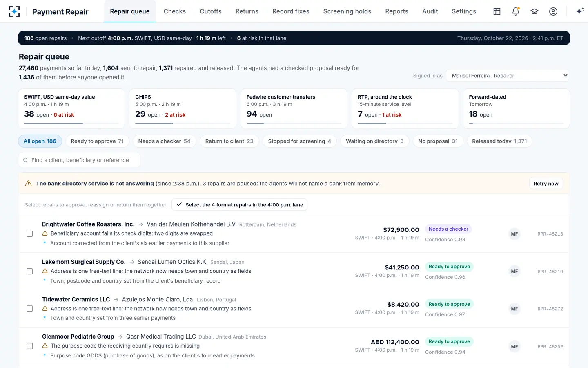Select the 4 format repairs button
Image resolution: width=588 pixels, height=368 pixels.
pyautogui.click(x=240, y=205)
